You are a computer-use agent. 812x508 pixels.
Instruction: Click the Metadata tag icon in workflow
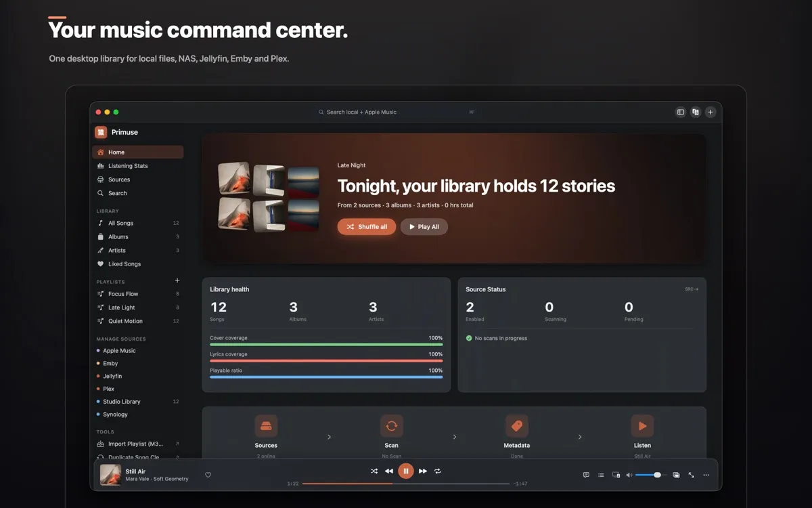click(x=517, y=426)
